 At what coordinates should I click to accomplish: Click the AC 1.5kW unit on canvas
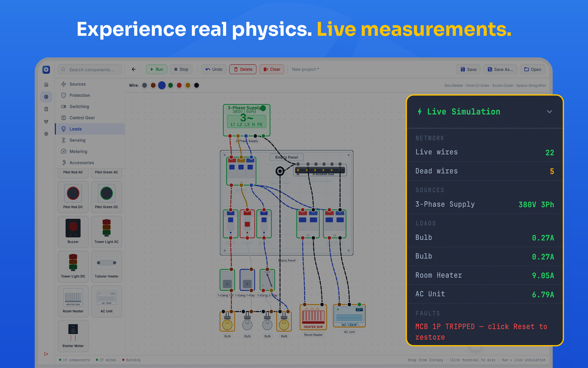(349, 316)
